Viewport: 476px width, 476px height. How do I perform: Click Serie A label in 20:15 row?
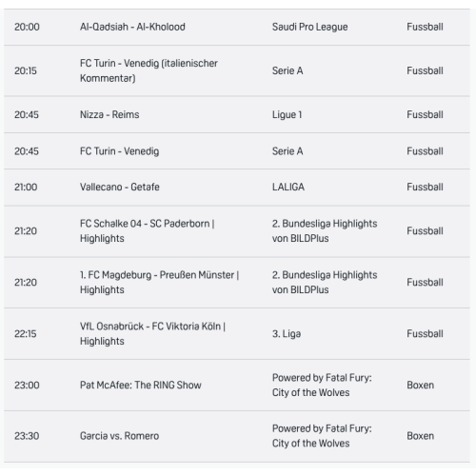pyautogui.click(x=288, y=70)
